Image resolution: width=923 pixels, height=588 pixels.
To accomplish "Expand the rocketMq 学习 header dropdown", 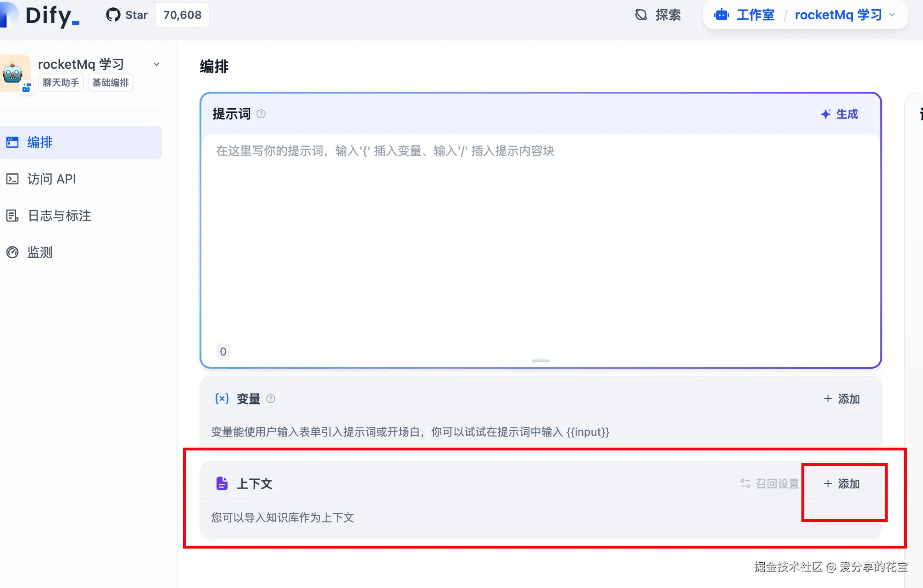I will click(x=892, y=15).
